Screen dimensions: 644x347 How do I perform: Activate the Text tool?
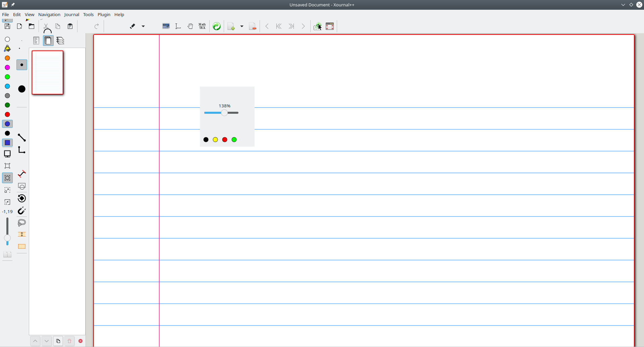[x=178, y=26]
